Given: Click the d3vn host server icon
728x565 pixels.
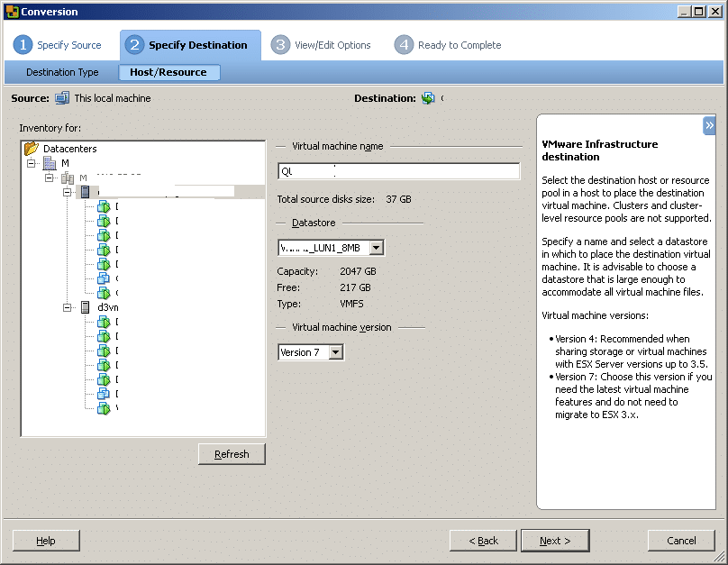Looking at the screenshot, I should (85, 307).
